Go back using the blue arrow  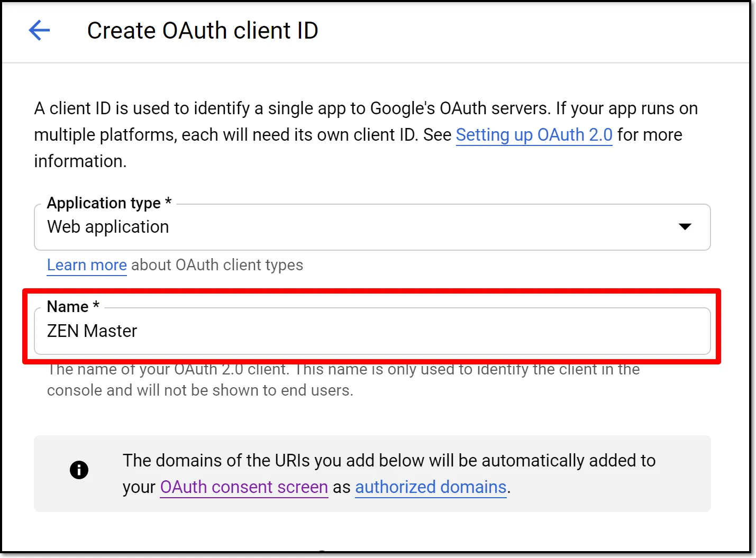(39, 30)
